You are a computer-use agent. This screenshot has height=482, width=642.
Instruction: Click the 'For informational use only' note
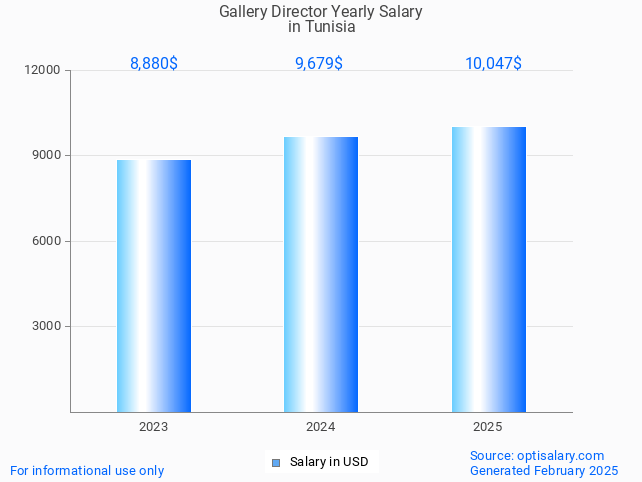[87, 471]
